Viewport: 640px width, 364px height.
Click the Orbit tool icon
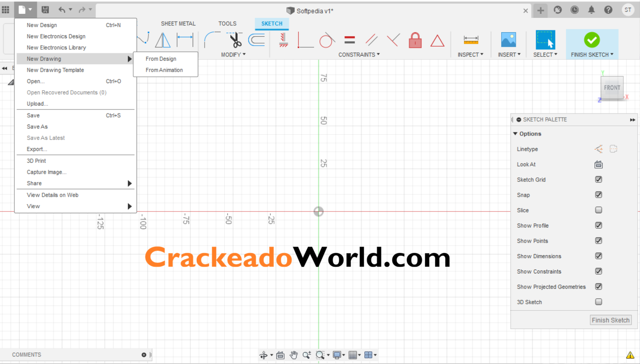[x=263, y=355]
